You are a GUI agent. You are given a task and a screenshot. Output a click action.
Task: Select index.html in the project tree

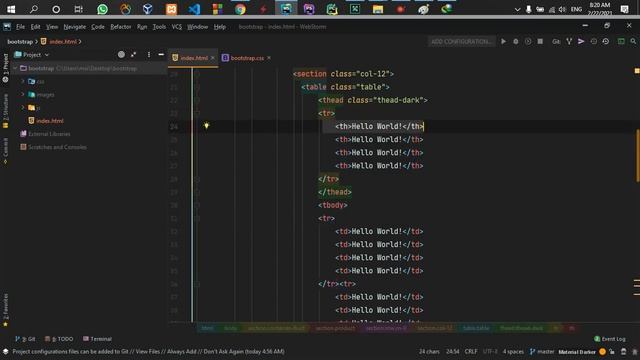[50, 121]
